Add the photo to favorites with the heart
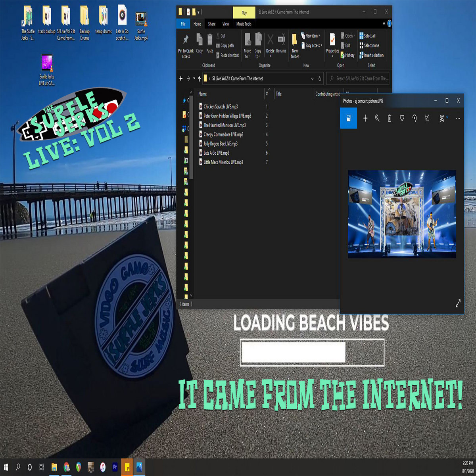The width and height of the screenshot is (476, 476). [402, 118]
